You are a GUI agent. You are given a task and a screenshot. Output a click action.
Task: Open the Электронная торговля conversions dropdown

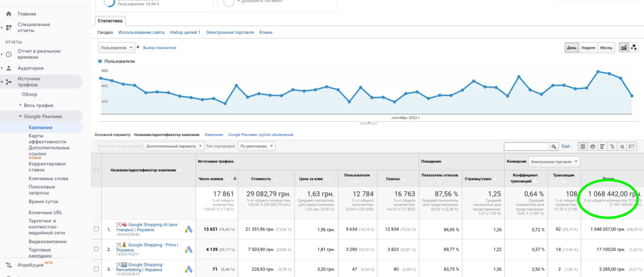[554, 162]
